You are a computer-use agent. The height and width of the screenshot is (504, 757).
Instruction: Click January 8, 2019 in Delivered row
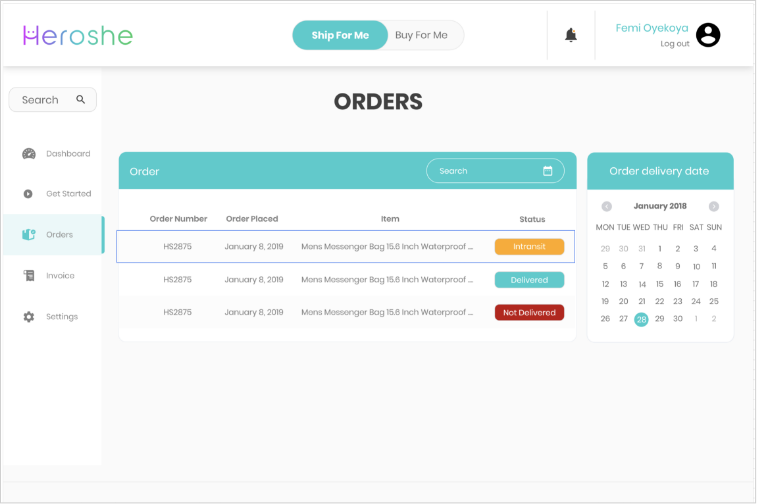254,280
